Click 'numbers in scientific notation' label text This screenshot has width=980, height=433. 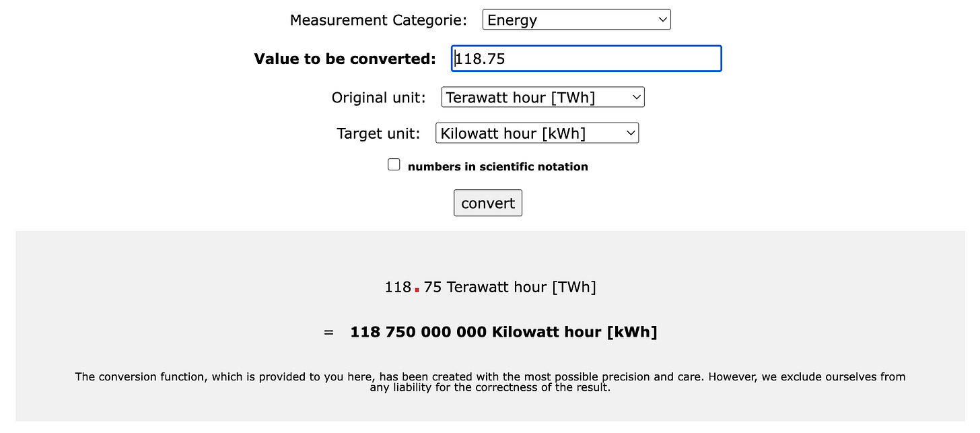498,167
